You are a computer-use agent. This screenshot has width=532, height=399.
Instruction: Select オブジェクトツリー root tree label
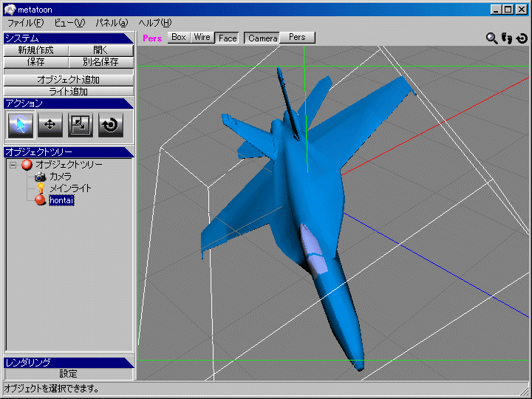coord(69,165)
